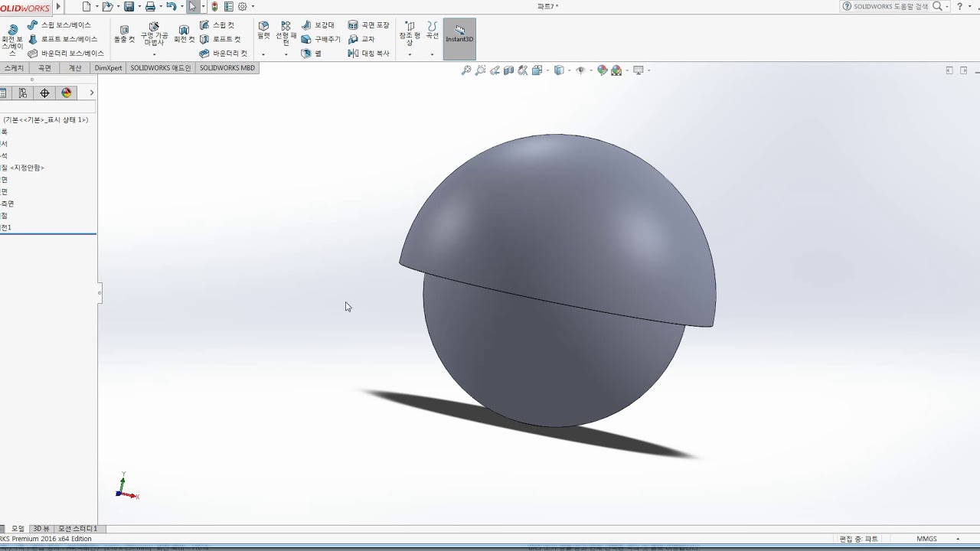Open the DisplayManager color ball tab

point(67,93)
